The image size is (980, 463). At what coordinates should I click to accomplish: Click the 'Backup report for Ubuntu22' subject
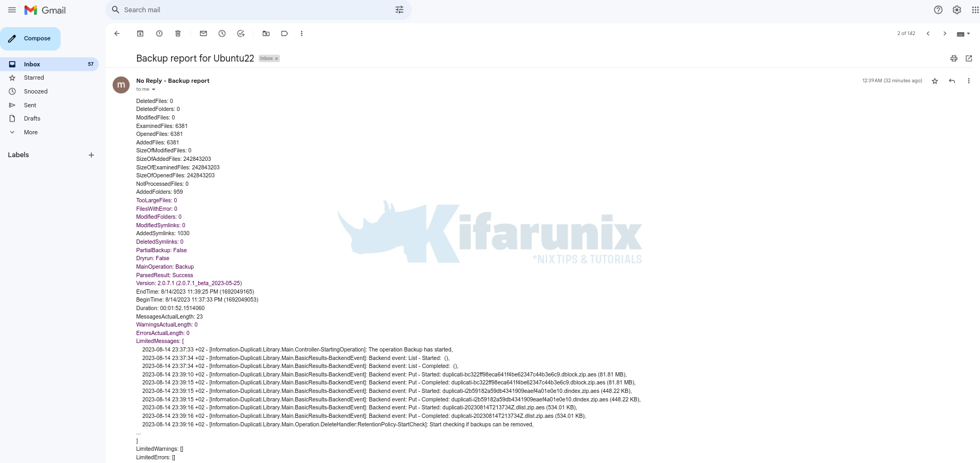click(195, 58)
